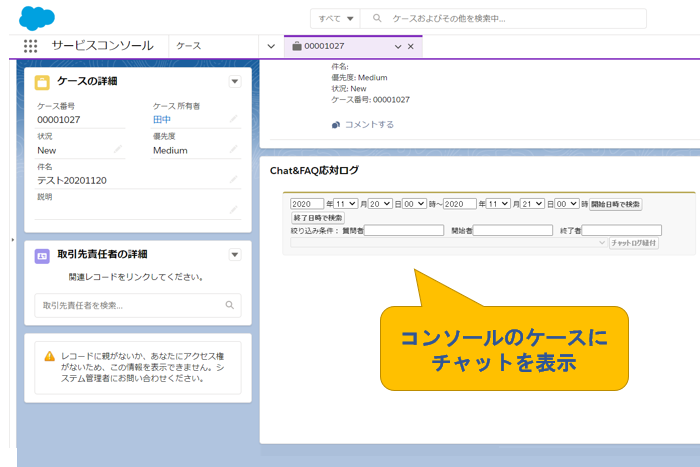Expand the navigation menu chevron beside ケース
The image size is (700, 467).
pos(271,46)
